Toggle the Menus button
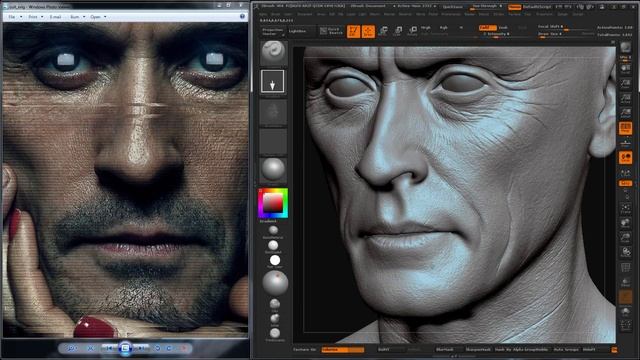Screen dimensions: 640x360 pyautogui.click(x=514, y=7)
